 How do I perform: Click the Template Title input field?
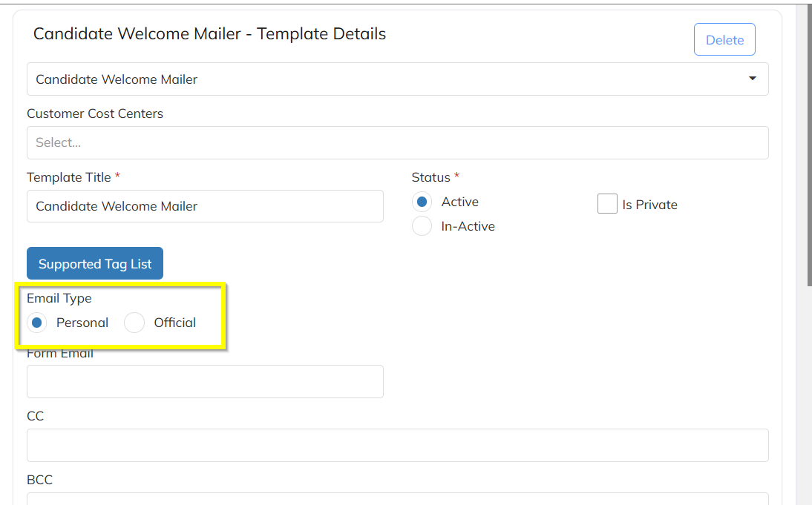click(x=205, y=206)
